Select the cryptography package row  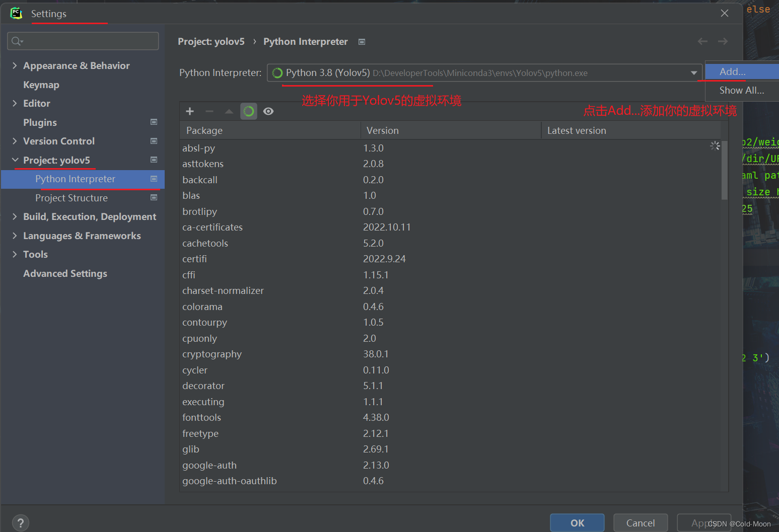[450, 354]
